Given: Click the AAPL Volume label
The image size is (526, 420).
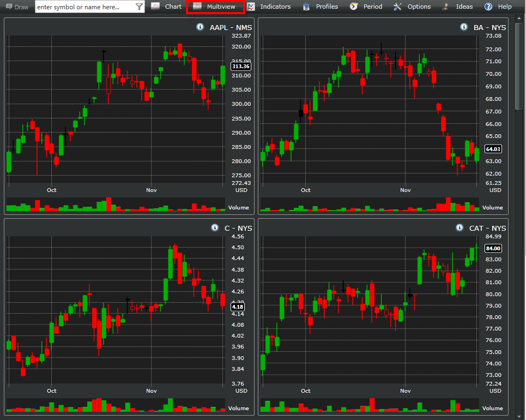Looking at the screenshot, I should tap(239, 207).
